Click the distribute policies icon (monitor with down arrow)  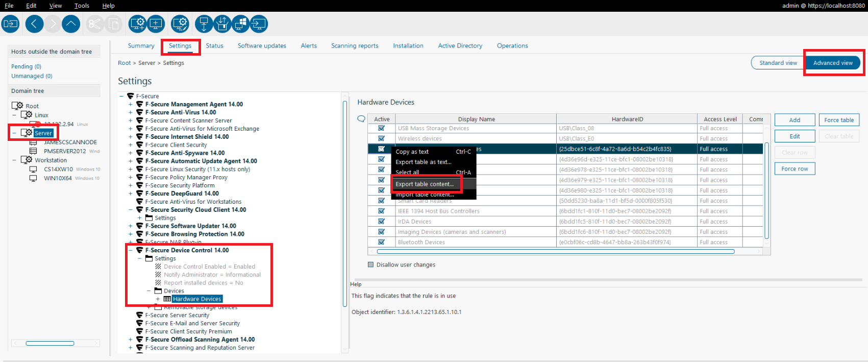[204, 24]
